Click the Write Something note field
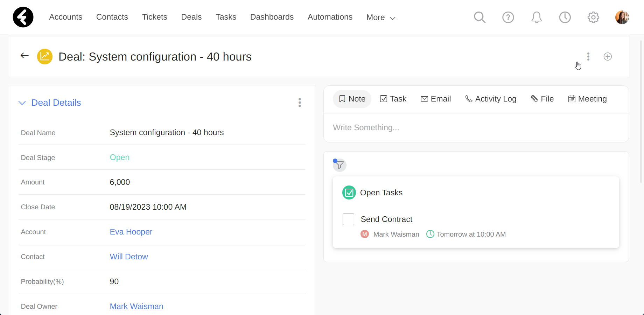Image resolution: width=644 pixels, height=315 pixels. tap(476, 128)
